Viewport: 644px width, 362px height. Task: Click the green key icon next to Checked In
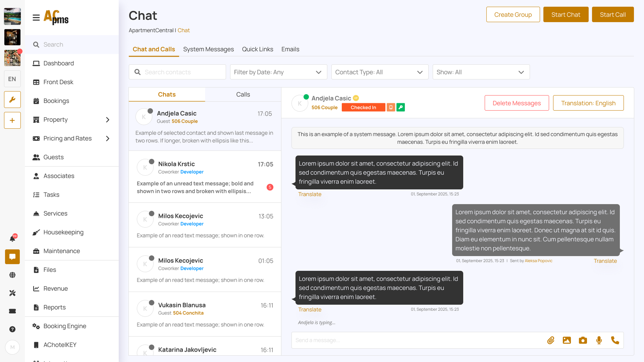point(400,107)
